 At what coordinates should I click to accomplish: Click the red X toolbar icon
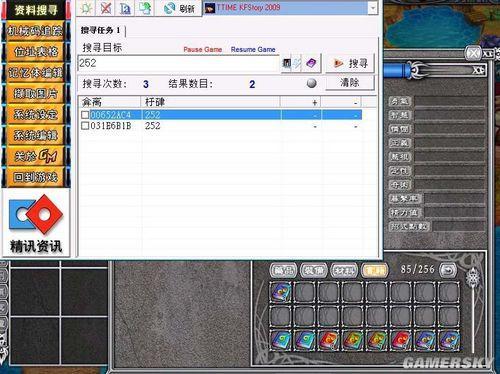pyautogui.click(x=106, y=8)
